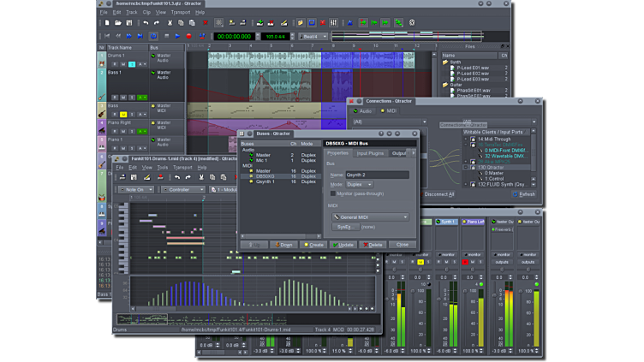644x362 pixels.
Task: Open the General MIDI instrument dropdown
Action: coord(371,217)
